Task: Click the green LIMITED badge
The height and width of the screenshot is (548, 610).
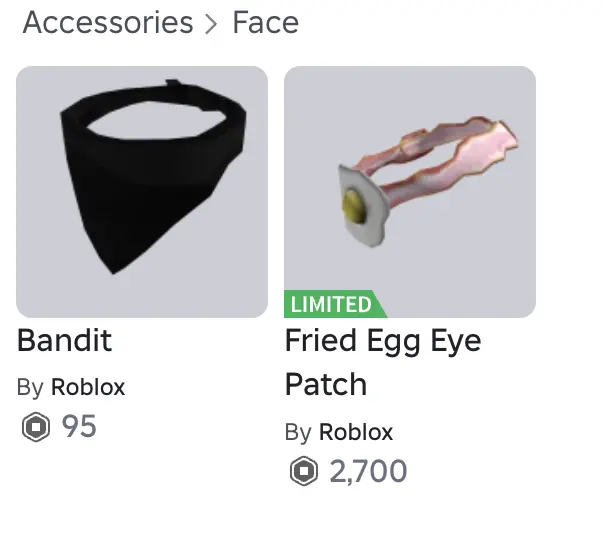Action: click(332, 304)
